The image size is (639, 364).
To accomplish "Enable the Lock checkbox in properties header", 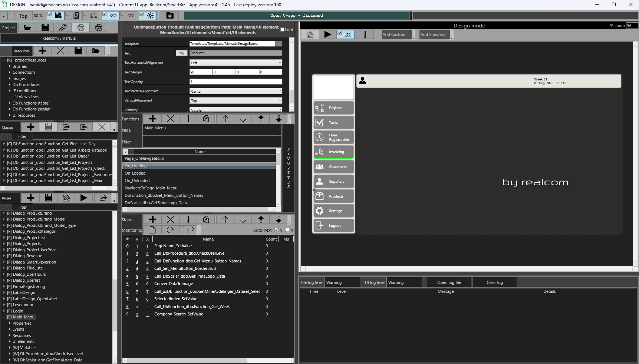I will 282,30.
